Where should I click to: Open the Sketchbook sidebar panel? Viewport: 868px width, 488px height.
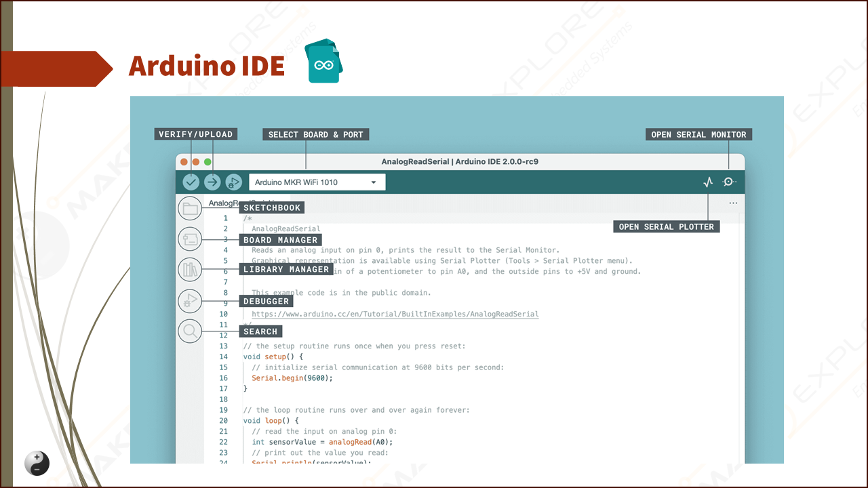[x=190, y=208]
